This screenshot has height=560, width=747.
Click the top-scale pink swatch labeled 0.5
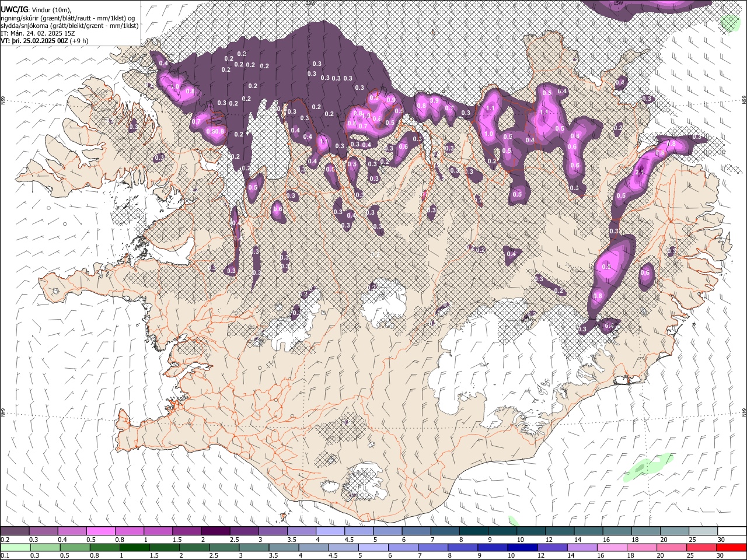pyautogui.click(x=100, y=531)
